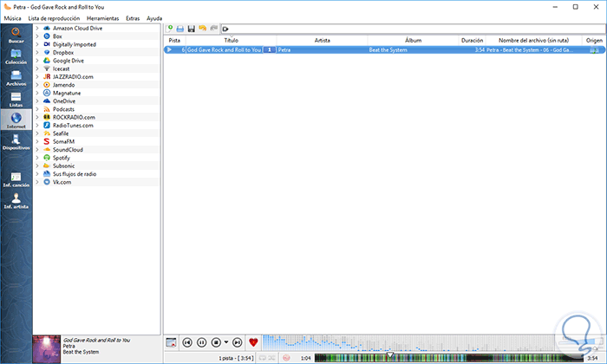Click the undo arrow icon
607x364 pixels.
[x=202, y=29]
